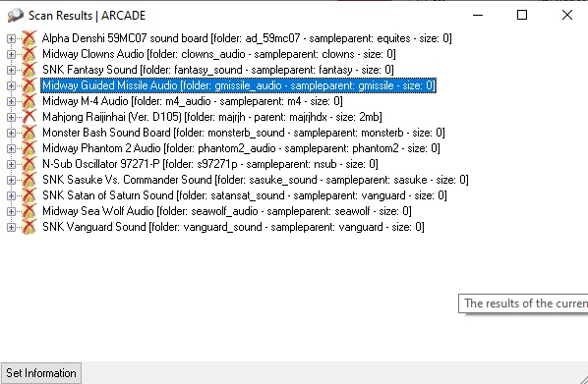Click missing-set icon for SNK Fantasy Sound
588x384 pixels.
[x=29, y=70]
